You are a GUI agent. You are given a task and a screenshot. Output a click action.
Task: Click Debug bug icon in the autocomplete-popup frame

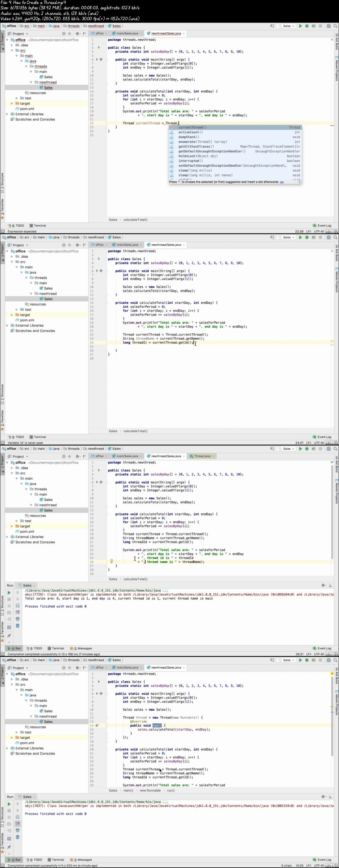click(307, 26)
